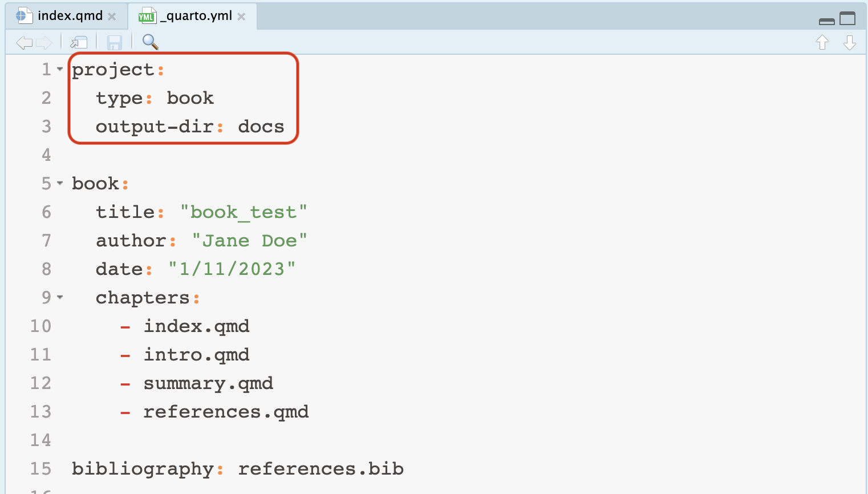Collapse the project section fold arrow
Viewport: 868px width, 494px height.
[x=60, y=70]
